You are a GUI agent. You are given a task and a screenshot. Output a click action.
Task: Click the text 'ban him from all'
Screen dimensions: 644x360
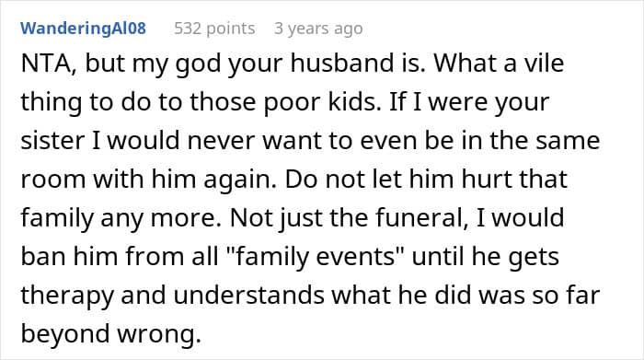point(119,257)
